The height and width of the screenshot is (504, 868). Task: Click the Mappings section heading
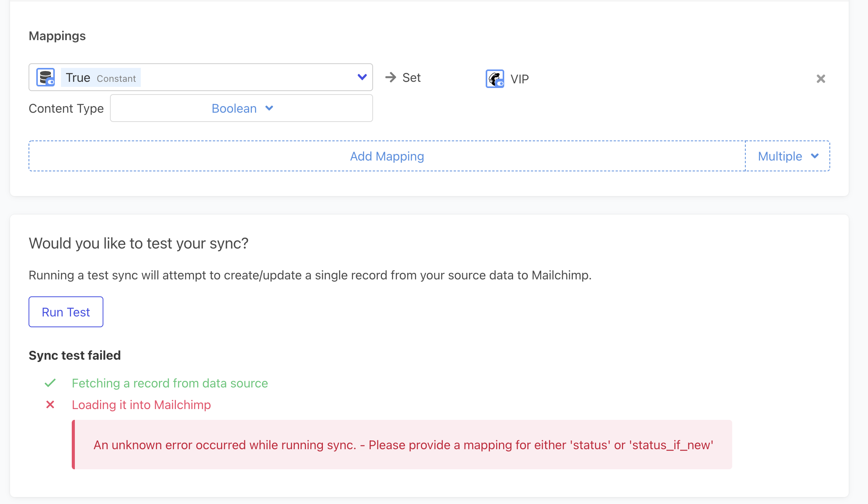(57, 36)
